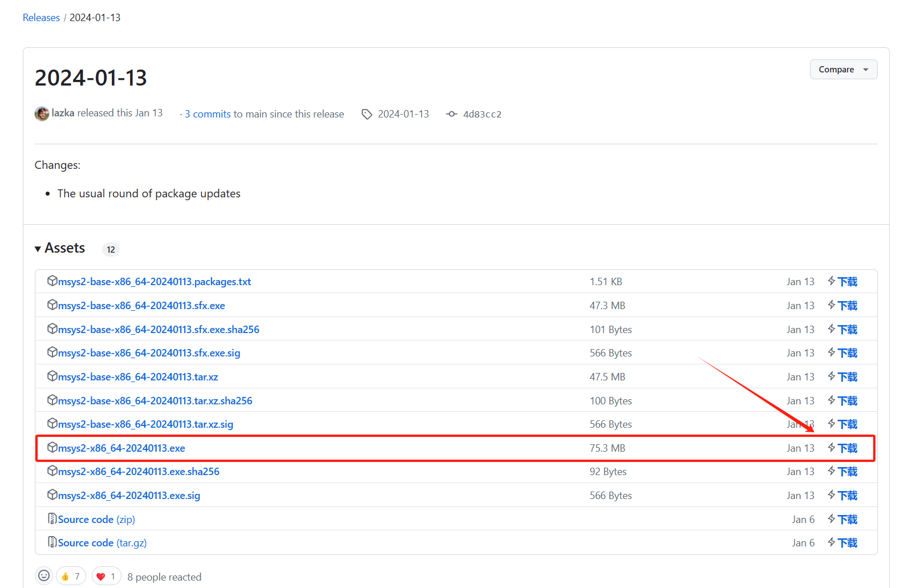Collapse the Assets section
This screenshot has height=588, width=900.
coord(60,248)
